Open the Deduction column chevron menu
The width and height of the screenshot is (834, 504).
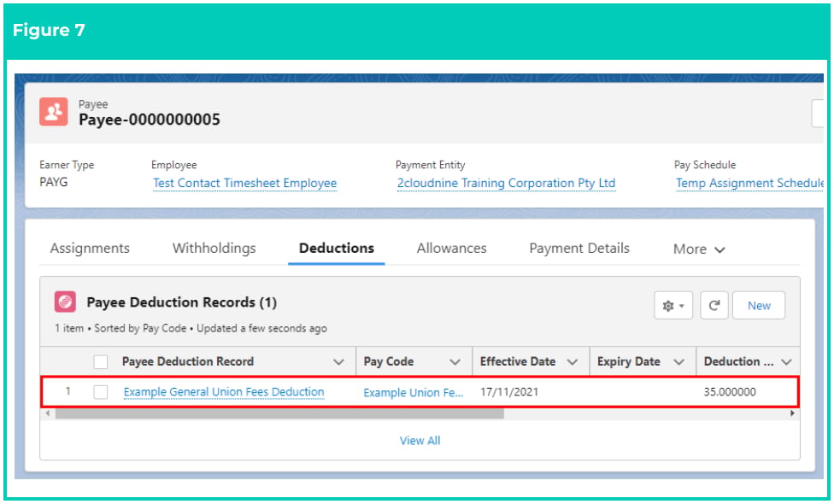pos(787,362)
